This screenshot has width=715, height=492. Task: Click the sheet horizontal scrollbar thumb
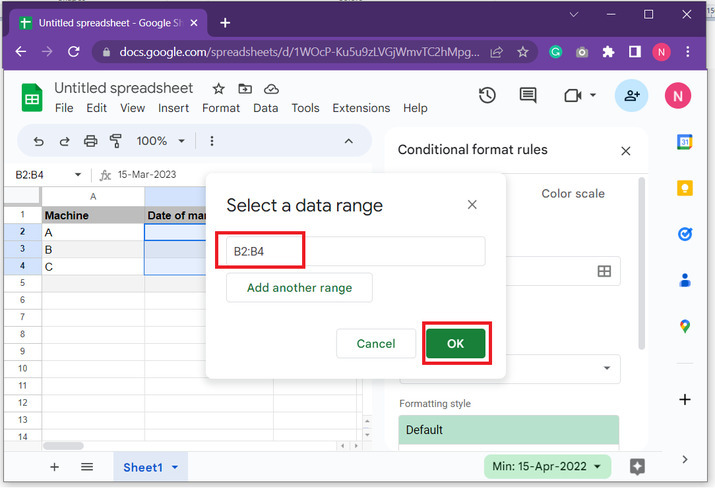coord(63,445)
